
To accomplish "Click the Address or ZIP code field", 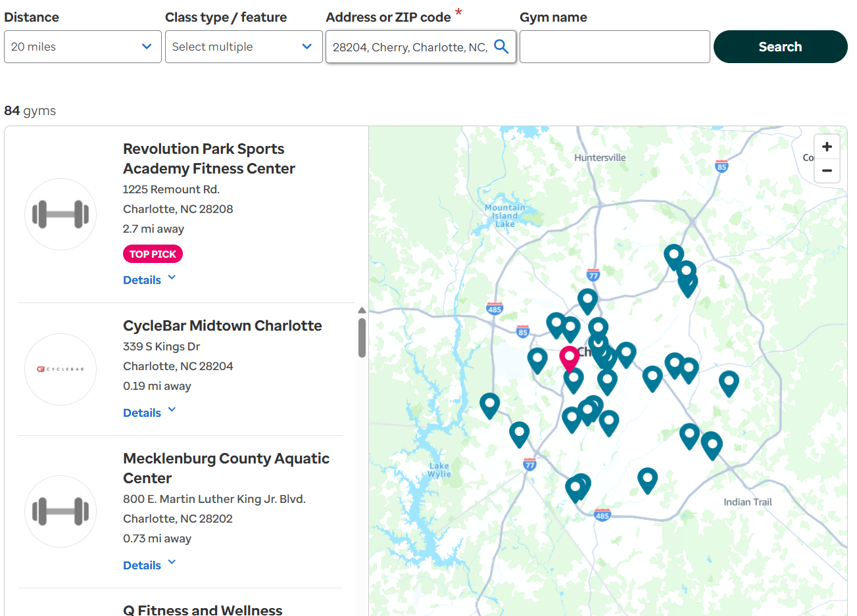I will coord(410,47).
